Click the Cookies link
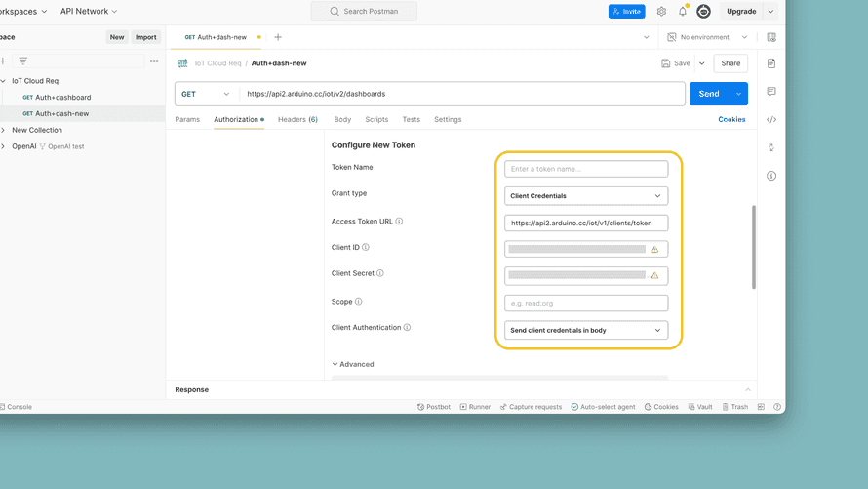This screenshot has width=868, height=489. point(731,119)
